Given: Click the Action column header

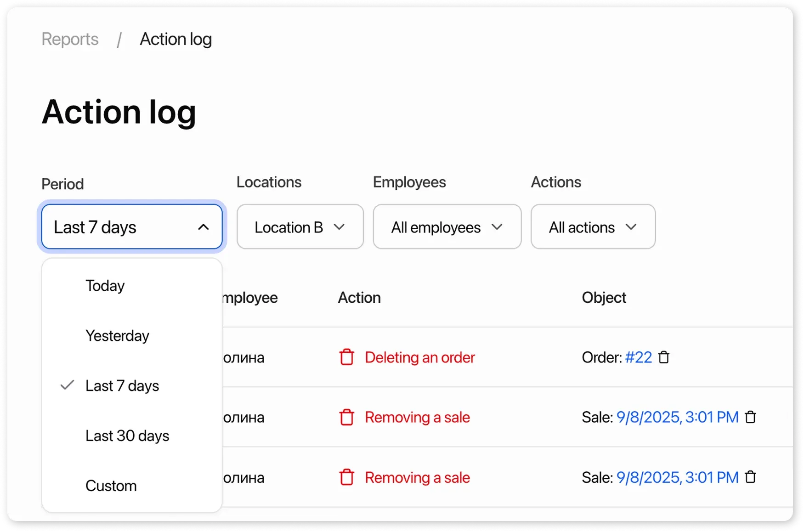Looking at the screenshot, I should tap(359, 298).
